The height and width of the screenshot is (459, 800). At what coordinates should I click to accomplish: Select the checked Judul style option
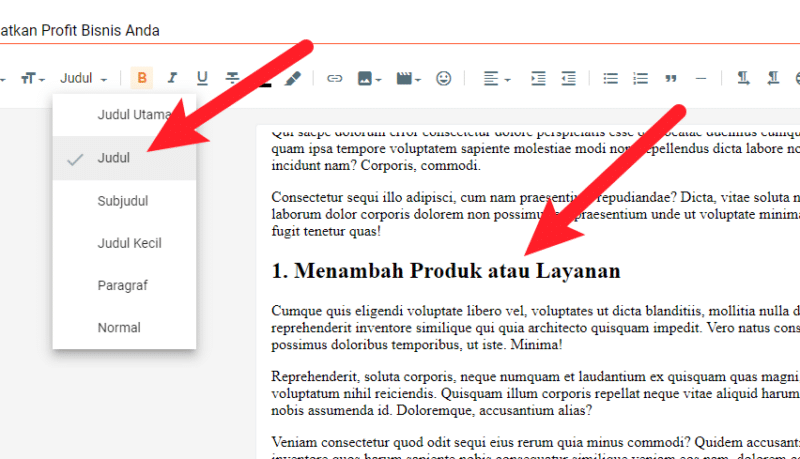(124, 158)
